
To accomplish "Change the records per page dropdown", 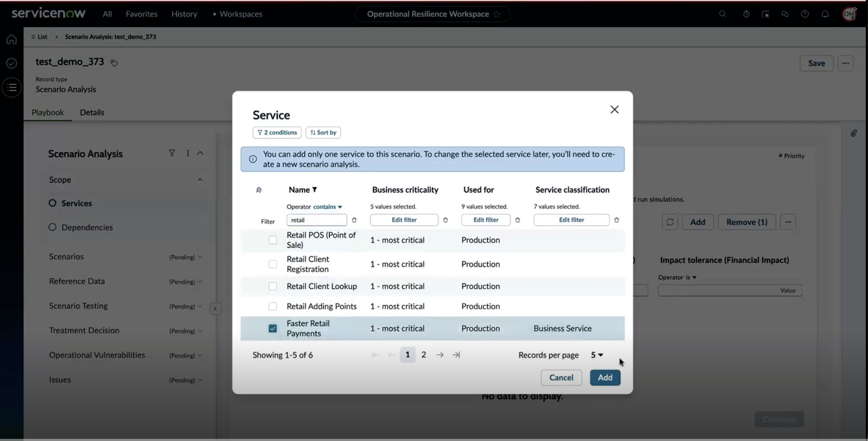I will coord(597,355).
